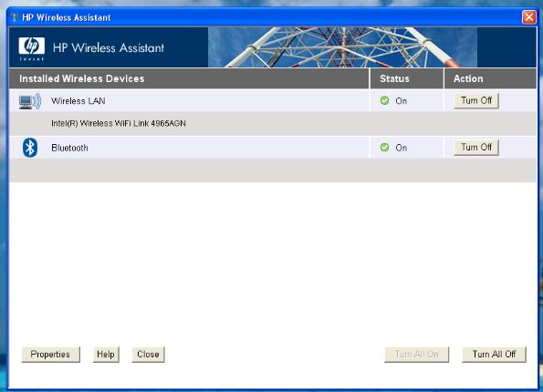Viewport: 543px width, 392px height.
Task: Click the On status text for Wireless LAN
Action: click(x=401, y=101)
